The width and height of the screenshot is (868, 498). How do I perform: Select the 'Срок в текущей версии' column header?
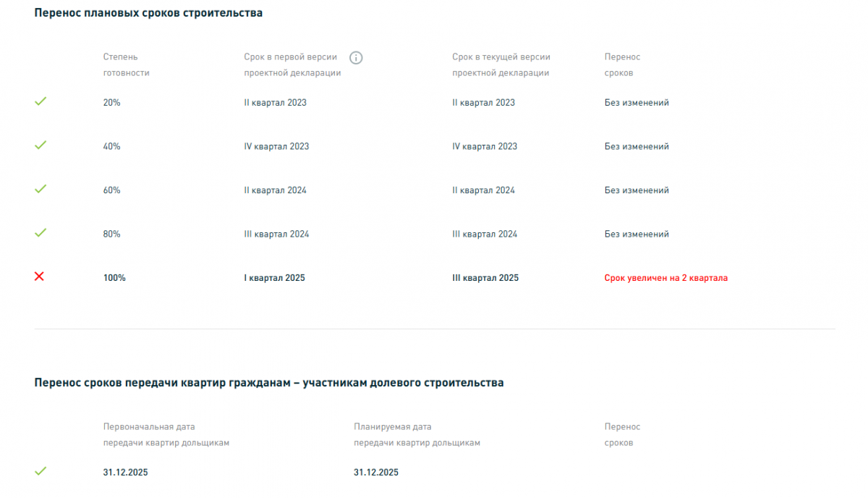[x=501, y=64]
